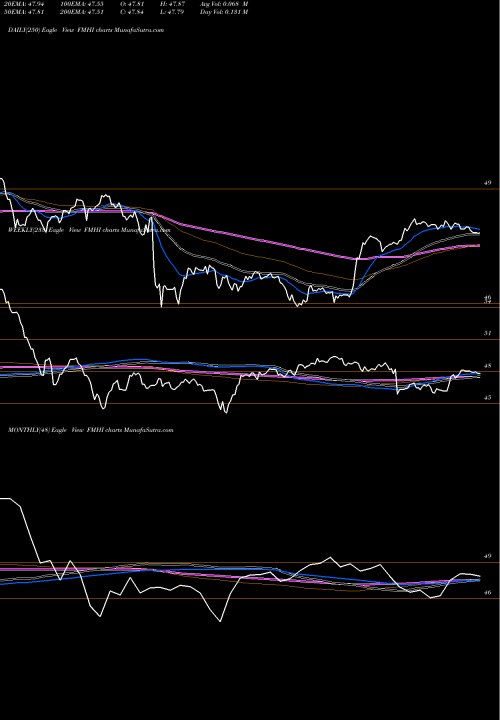The width and height of the screenshot is (500, 720).
Task: Click the 46 price label on monthly chart
Action: tap(488, 592)
